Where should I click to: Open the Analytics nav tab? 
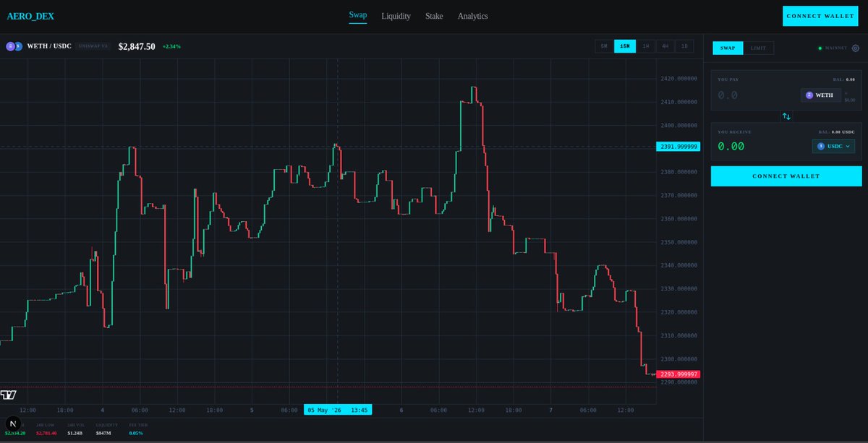pyautogui.click(x=473, y=16)
